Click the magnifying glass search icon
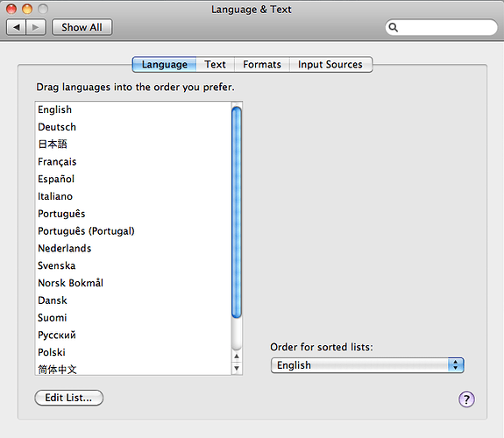The image size is (504, 438). click(x=393, y=27)
